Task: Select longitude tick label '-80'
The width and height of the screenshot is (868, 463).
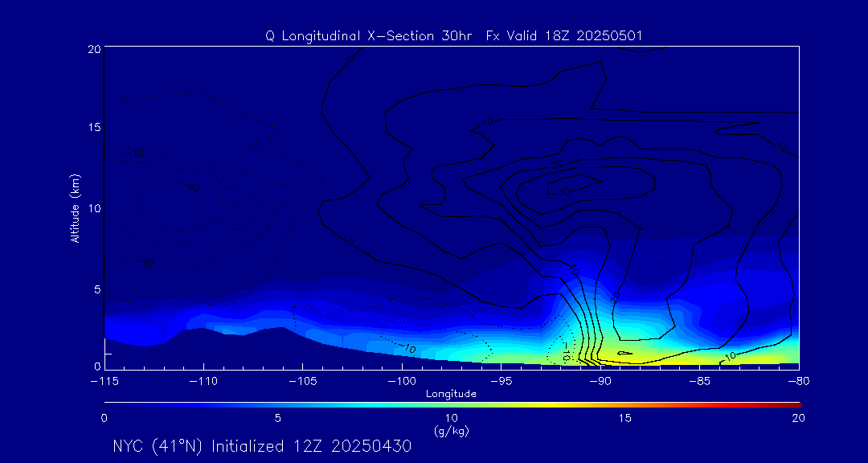Action: [799, 381]
